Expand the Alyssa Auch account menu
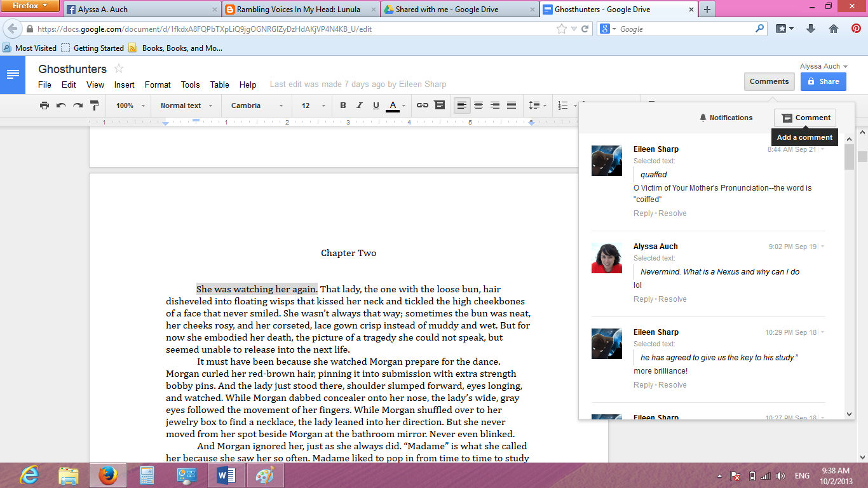 824,66
